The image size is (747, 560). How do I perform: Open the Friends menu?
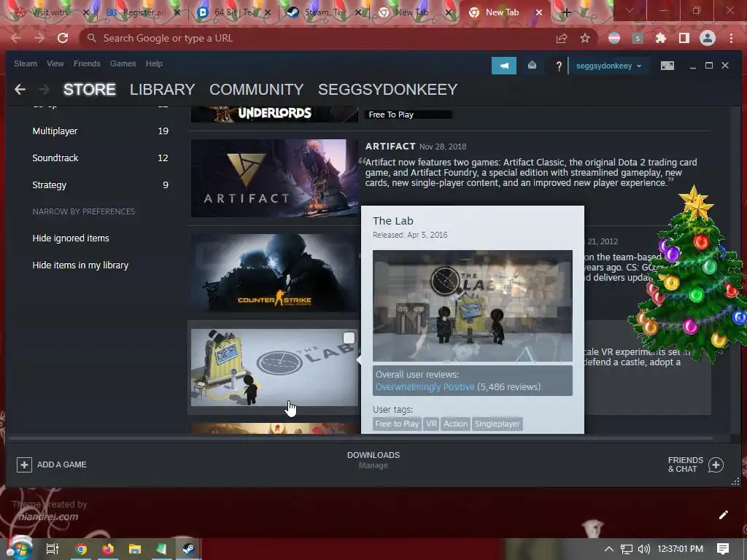point(87,64)
